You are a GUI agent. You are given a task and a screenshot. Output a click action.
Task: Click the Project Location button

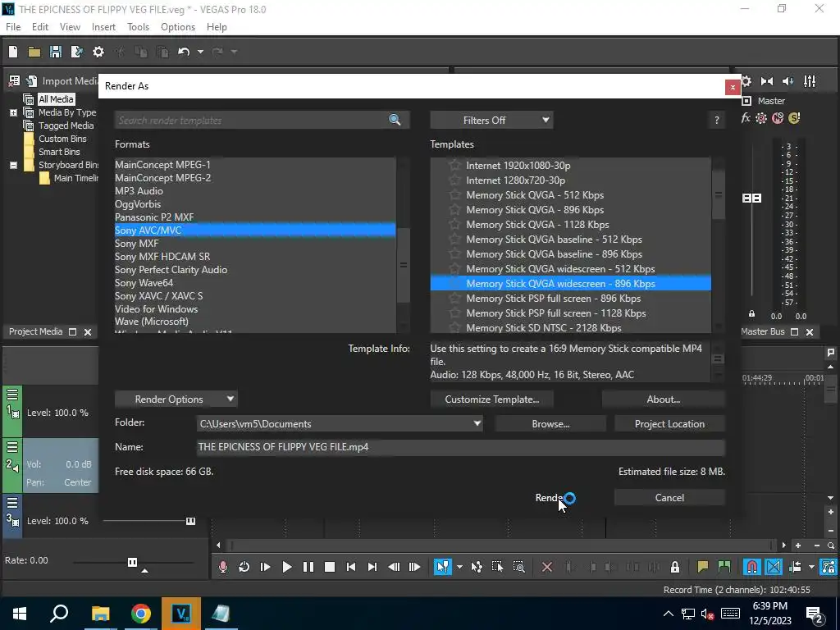[669, 424]
